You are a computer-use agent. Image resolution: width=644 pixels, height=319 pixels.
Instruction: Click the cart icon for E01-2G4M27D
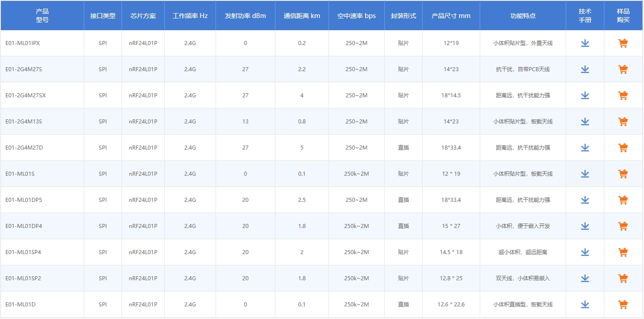coord(623,147)
